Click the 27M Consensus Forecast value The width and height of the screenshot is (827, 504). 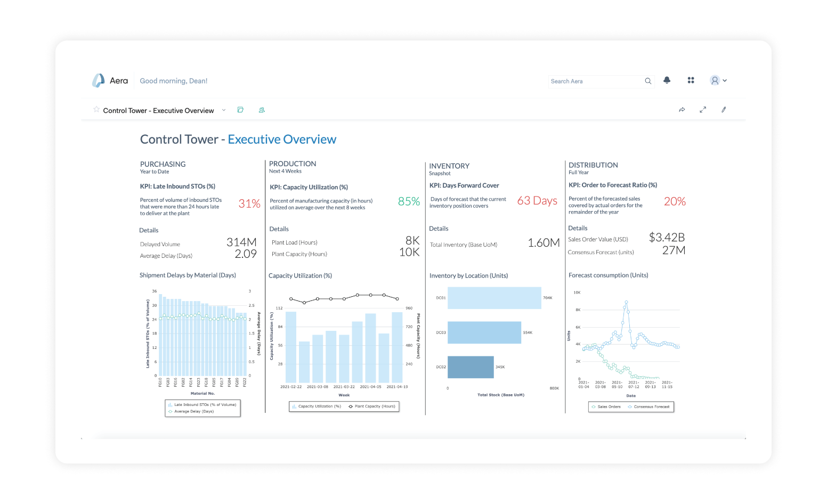pyautogui.click(x=674, y=250)
